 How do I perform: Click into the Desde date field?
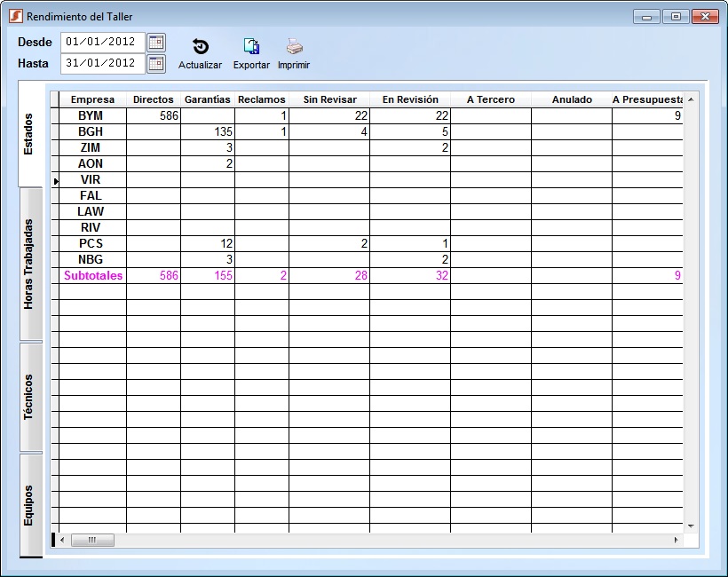coord(100,42)
